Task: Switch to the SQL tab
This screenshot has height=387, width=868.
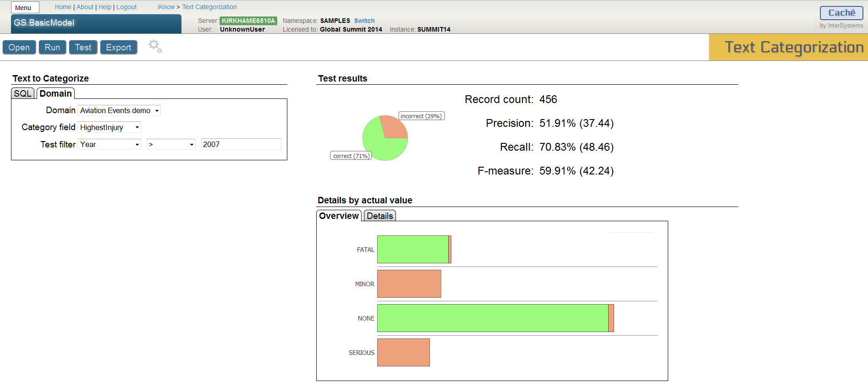Action: pyautogui.click(x=22, y=93)
